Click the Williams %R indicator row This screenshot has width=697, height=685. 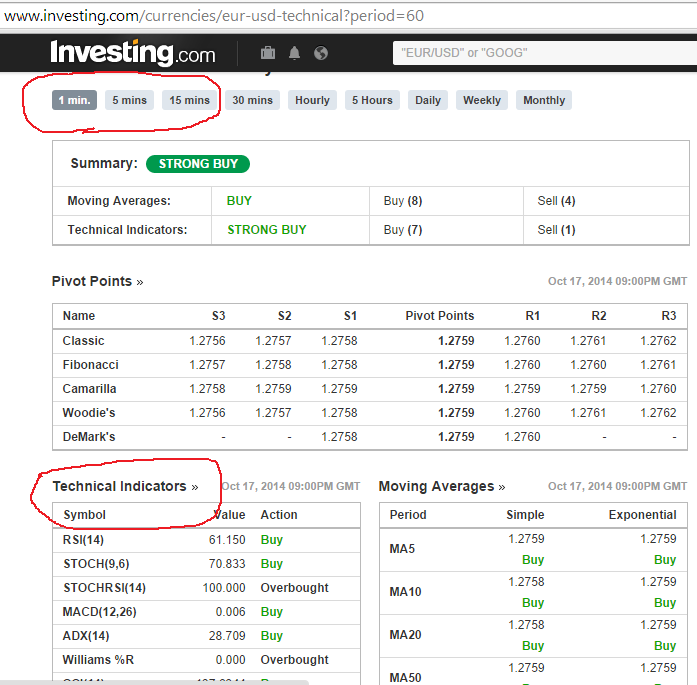click(x=207, y=660)
